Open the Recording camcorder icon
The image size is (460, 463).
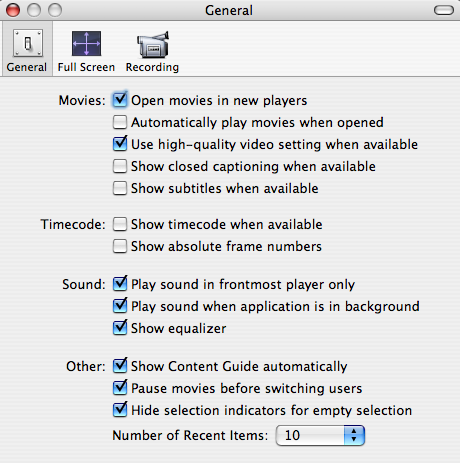point(153,44)
